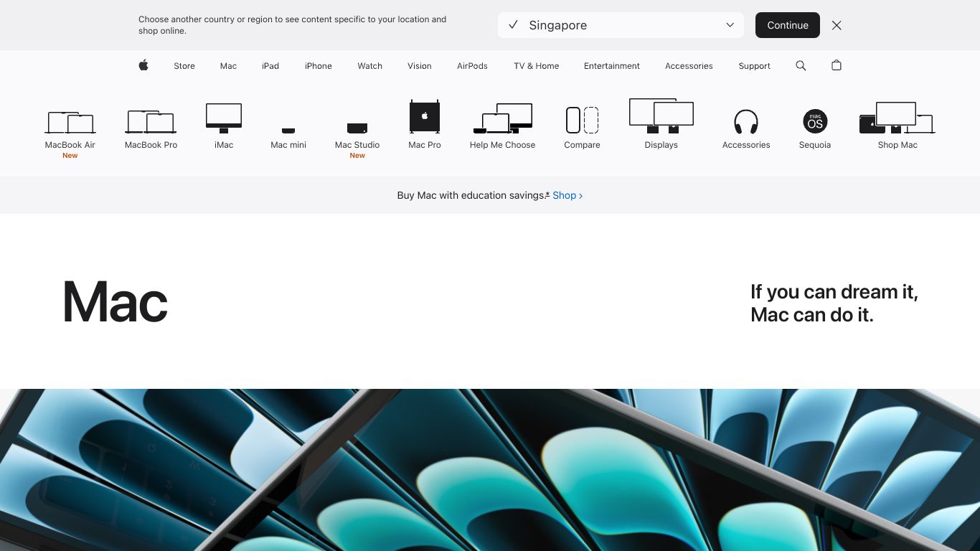The height and width of the screenshot is (551, 980).
Task: Open the Displays icon
Action: pyautogui.click(x=661, y=116)
